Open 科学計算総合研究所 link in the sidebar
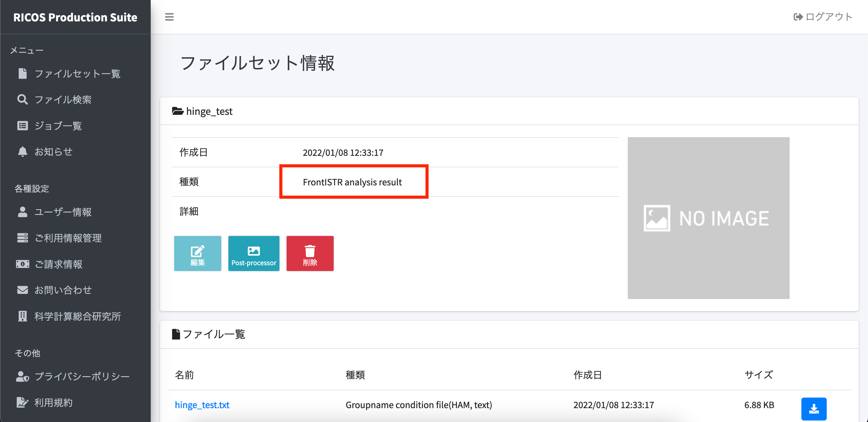Image resolution: width=868 pixels, height=422 pixels. point(77,316)
